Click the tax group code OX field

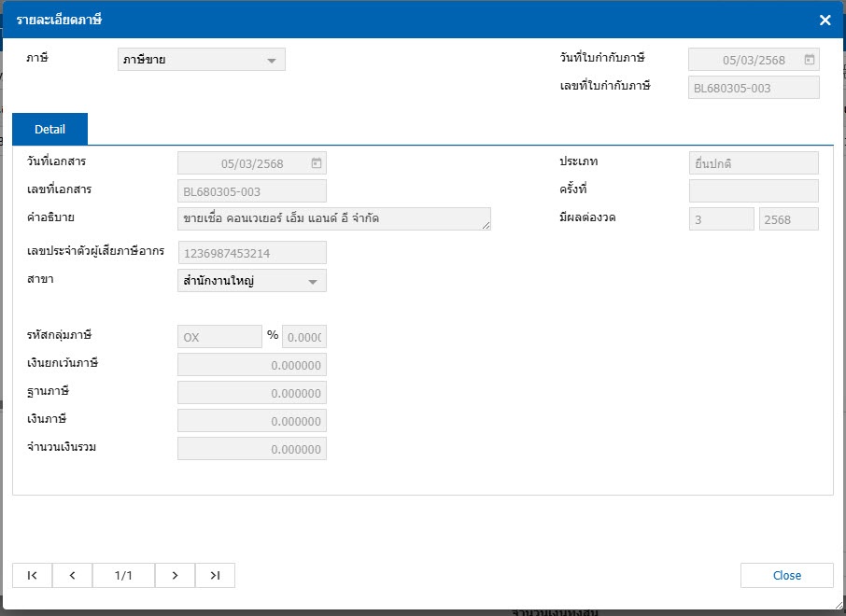tap(219, 337)
